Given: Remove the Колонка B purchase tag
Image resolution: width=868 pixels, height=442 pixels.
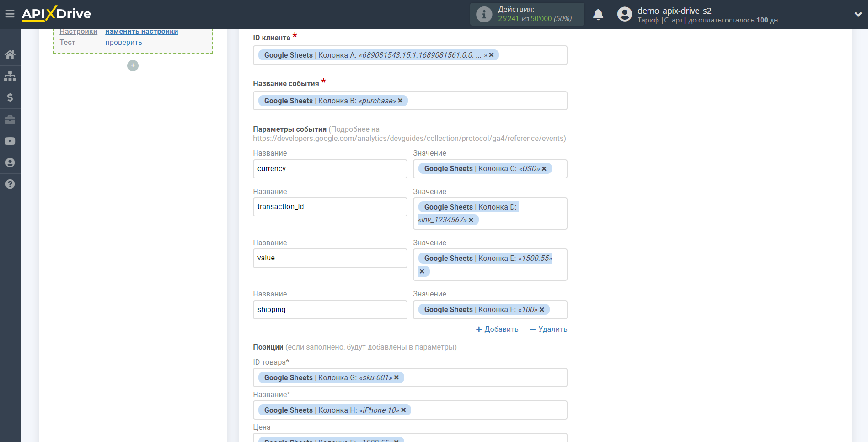Looking at the screenshot, I should click(400, 101).
